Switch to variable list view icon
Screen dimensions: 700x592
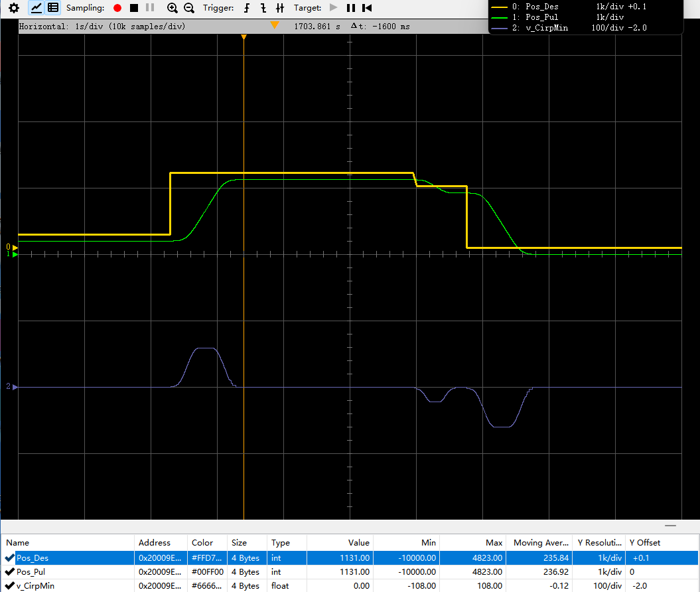point(53,7)
